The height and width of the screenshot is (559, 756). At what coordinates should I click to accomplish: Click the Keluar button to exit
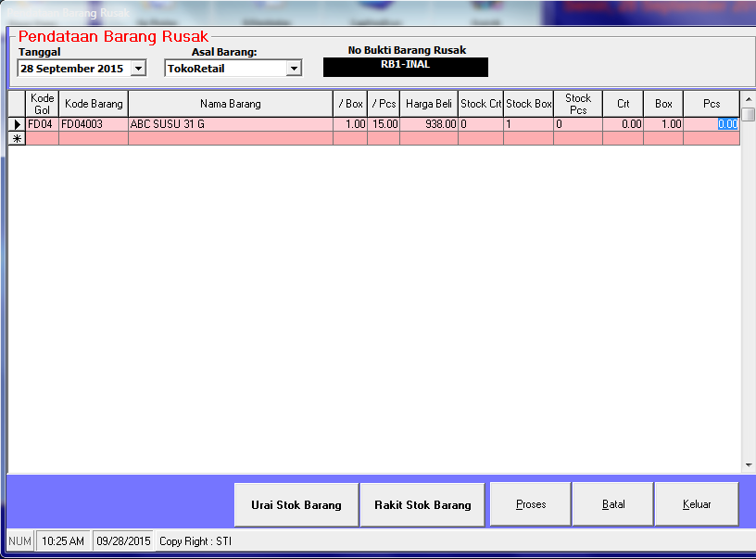tap(696, 504)
